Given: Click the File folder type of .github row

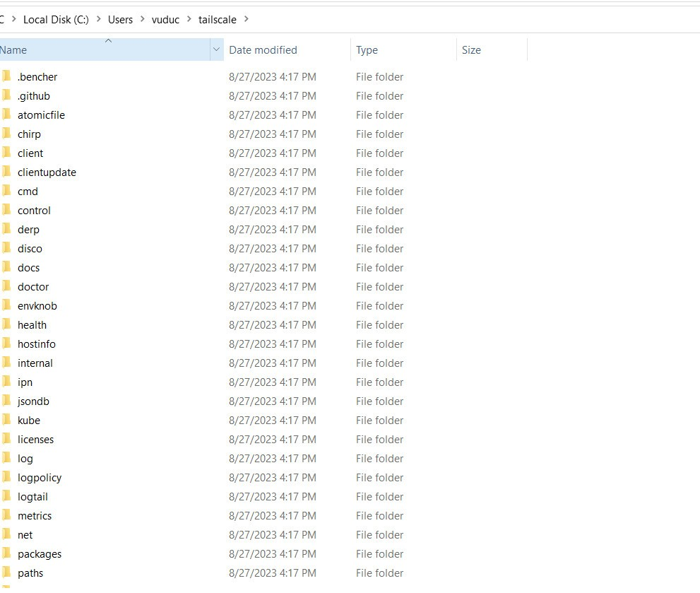Looking at the screenshot, I should pos(379,95).
